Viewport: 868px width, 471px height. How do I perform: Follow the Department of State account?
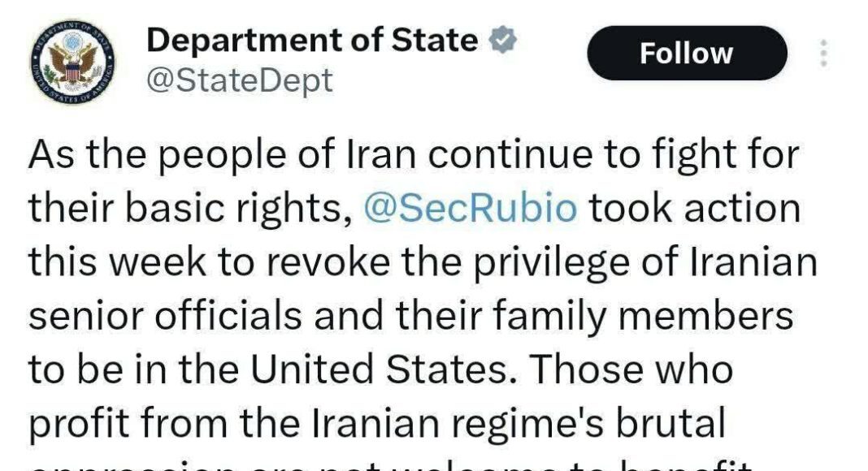click(686, 54)
